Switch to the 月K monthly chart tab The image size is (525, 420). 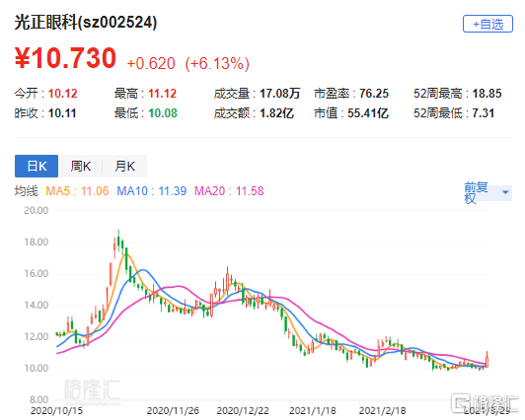pyautogui.click(x=124, y=166)
